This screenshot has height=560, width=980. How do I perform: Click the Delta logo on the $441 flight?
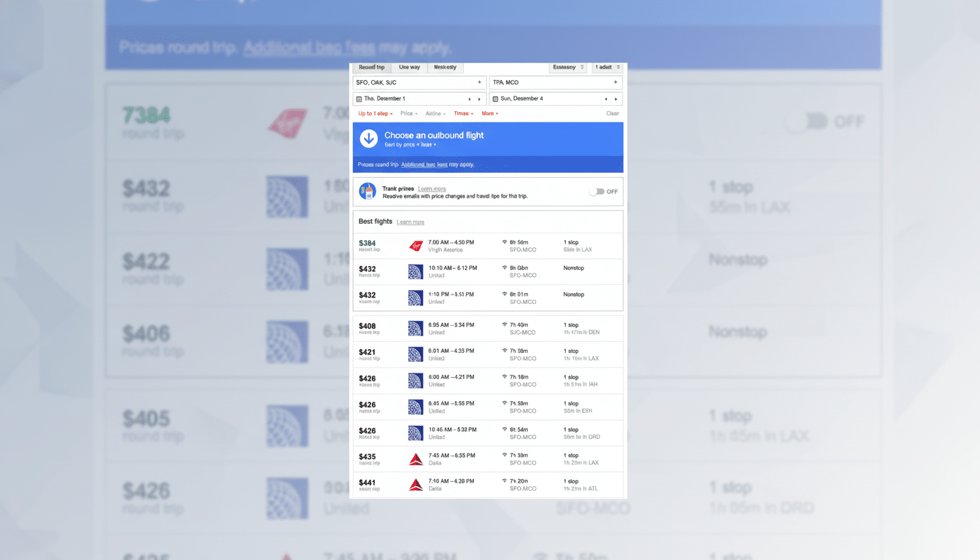(416, 484)
